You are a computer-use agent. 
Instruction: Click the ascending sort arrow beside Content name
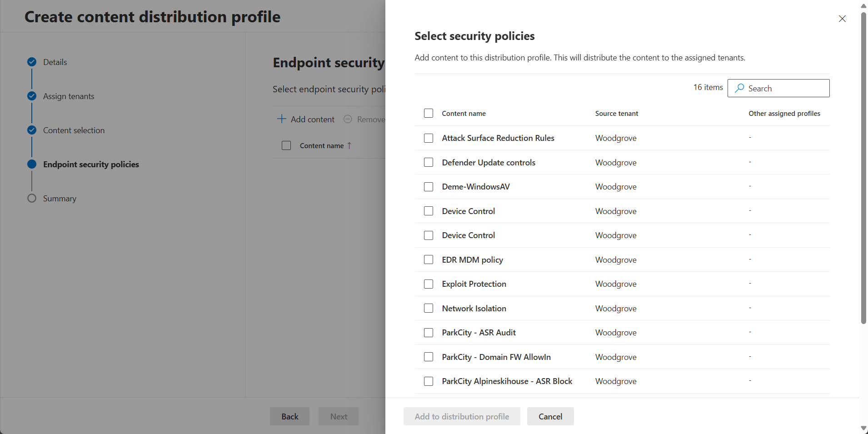click(x=350, y=145)
